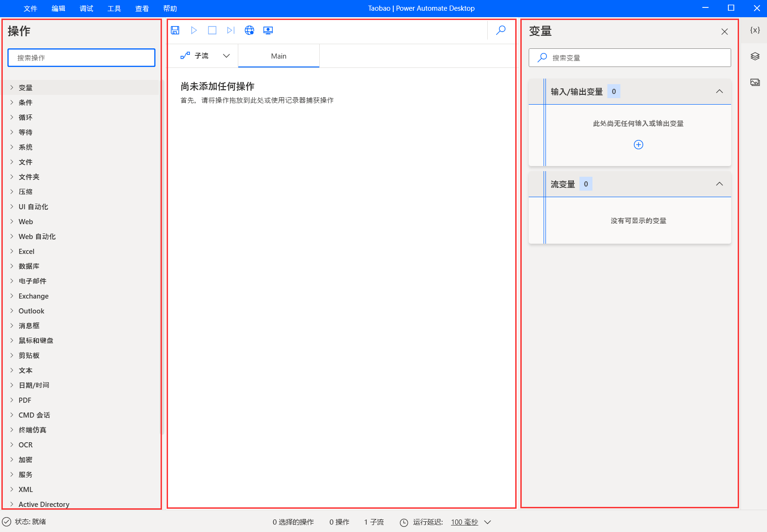Focus the 搜索操作 input field
Screen dimensions: 767x532
coord(81,58)
